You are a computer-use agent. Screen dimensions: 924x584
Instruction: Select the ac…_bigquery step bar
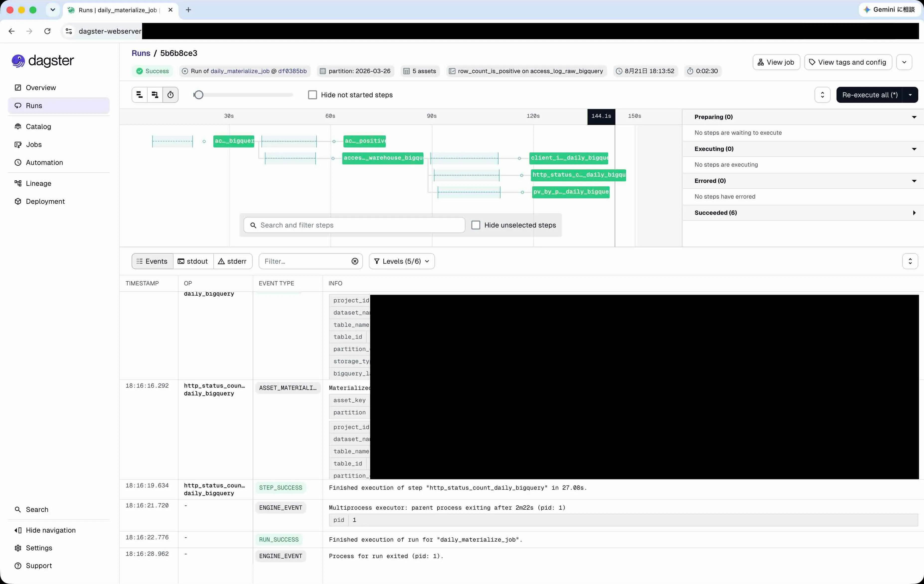pyautogui.click(x=234, y=141)
